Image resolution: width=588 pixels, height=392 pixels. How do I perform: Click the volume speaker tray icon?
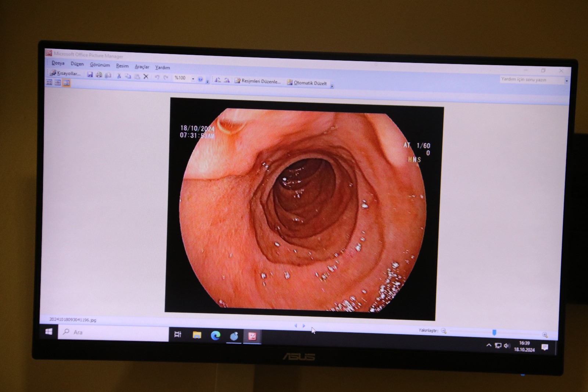click(x=507, y=346)
